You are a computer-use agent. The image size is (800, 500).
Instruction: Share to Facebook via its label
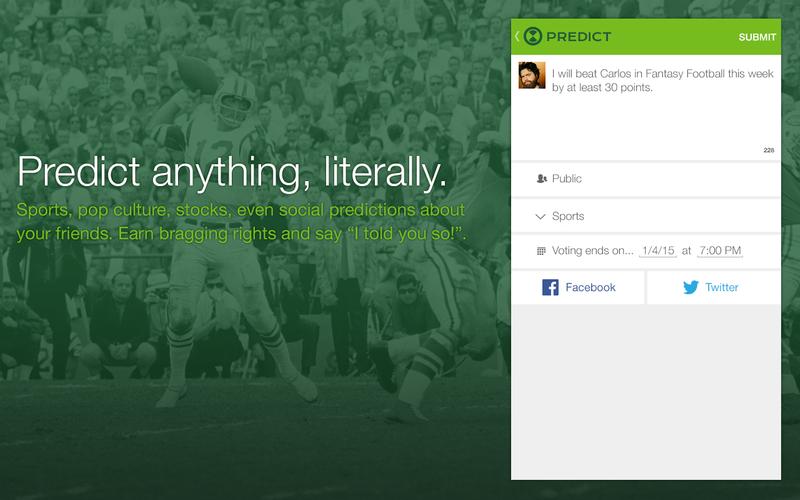pos(590,287)
